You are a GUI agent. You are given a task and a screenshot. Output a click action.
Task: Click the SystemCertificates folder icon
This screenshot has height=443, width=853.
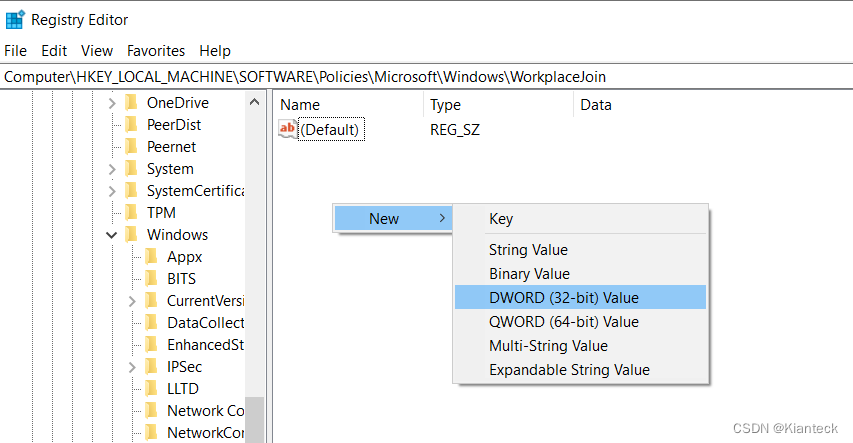(x=131, y=190)
